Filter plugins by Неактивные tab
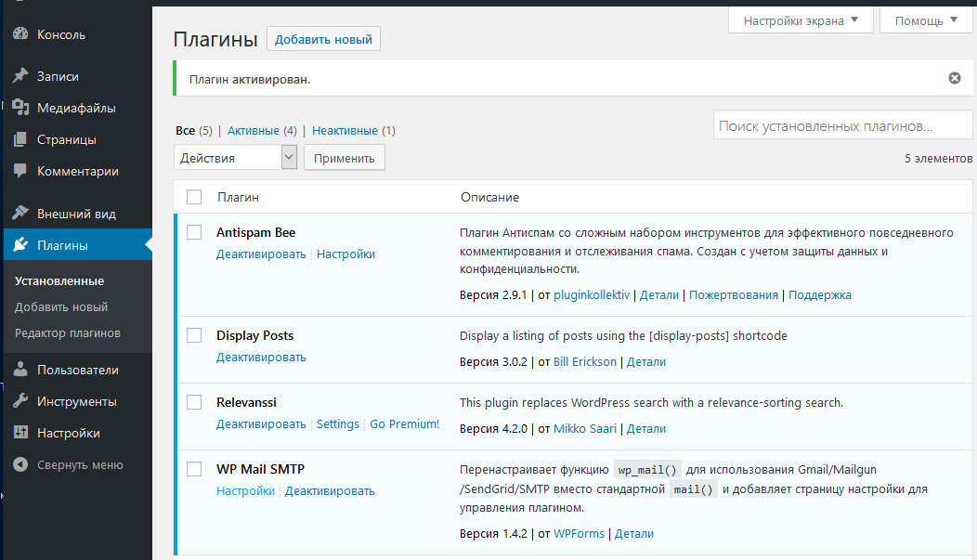This screenshot has height=560, width=977. coord(345,131)
